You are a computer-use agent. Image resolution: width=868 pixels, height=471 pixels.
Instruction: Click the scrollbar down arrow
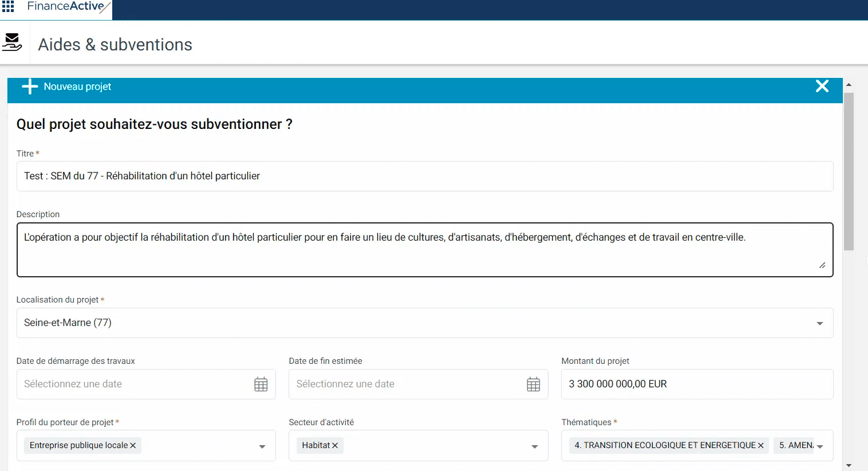pos(849,465)
